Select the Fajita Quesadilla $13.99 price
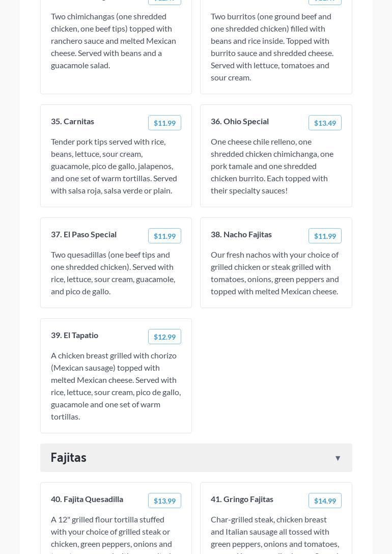 point(164,501)
